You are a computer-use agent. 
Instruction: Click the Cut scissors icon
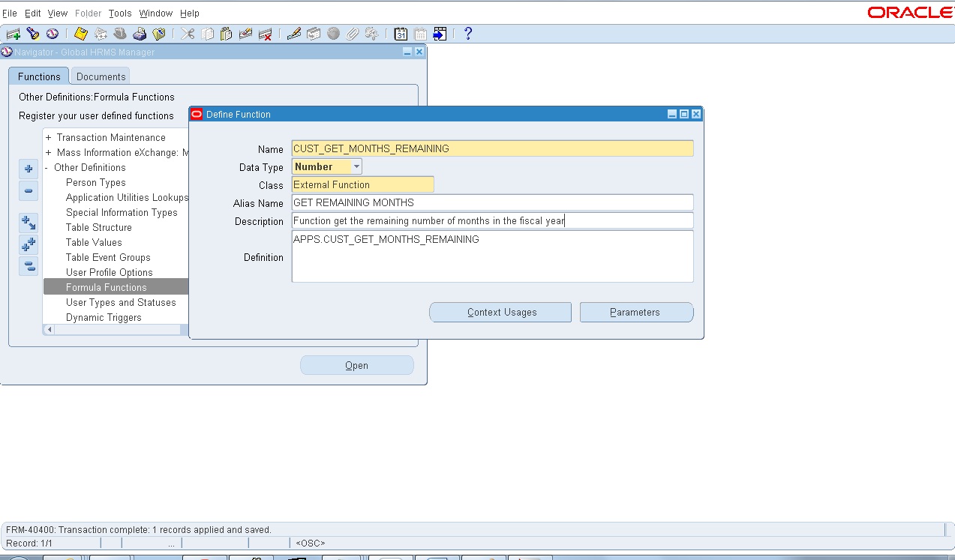click(x=188, y=34)
